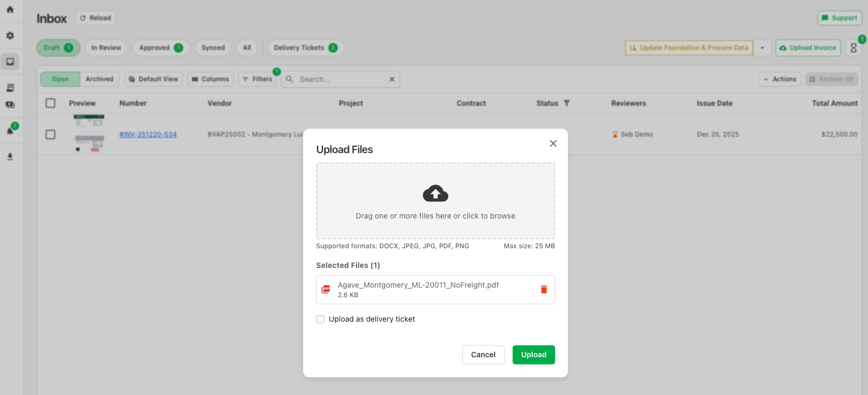868x395 pixels.
Task: Select the Archived view toggle
Action: 99,79
